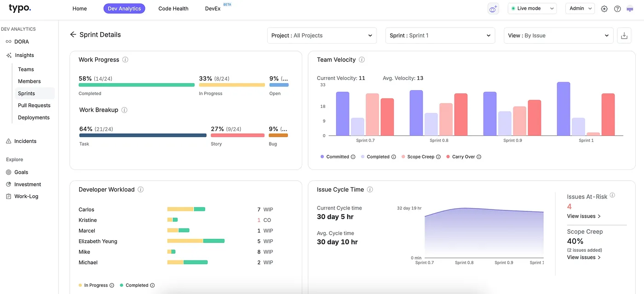
Task: Click the typo. logo
Action: click(20, 8)
